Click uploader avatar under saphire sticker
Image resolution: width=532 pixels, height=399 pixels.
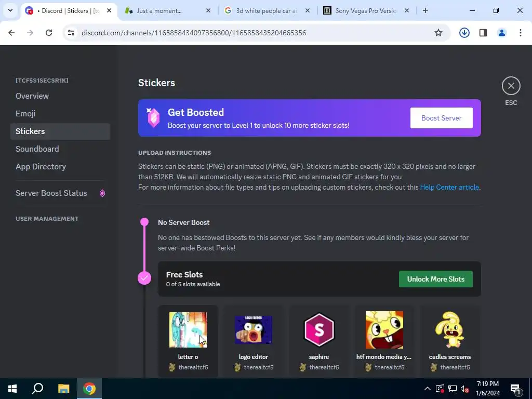tap(303, 367)
